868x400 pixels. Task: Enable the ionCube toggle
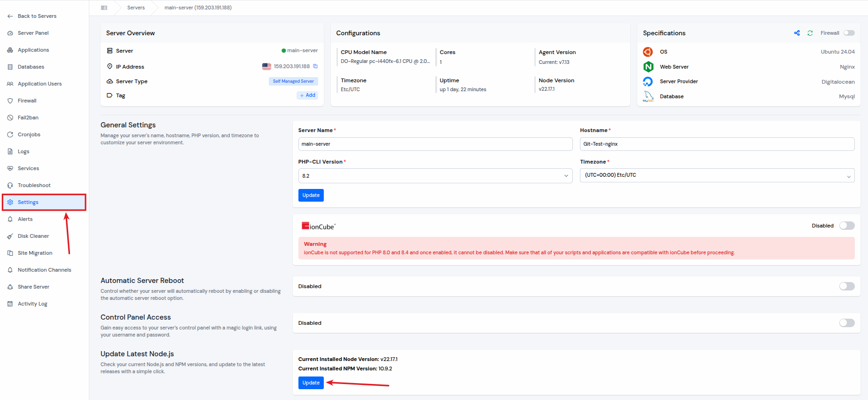(847, 226)
